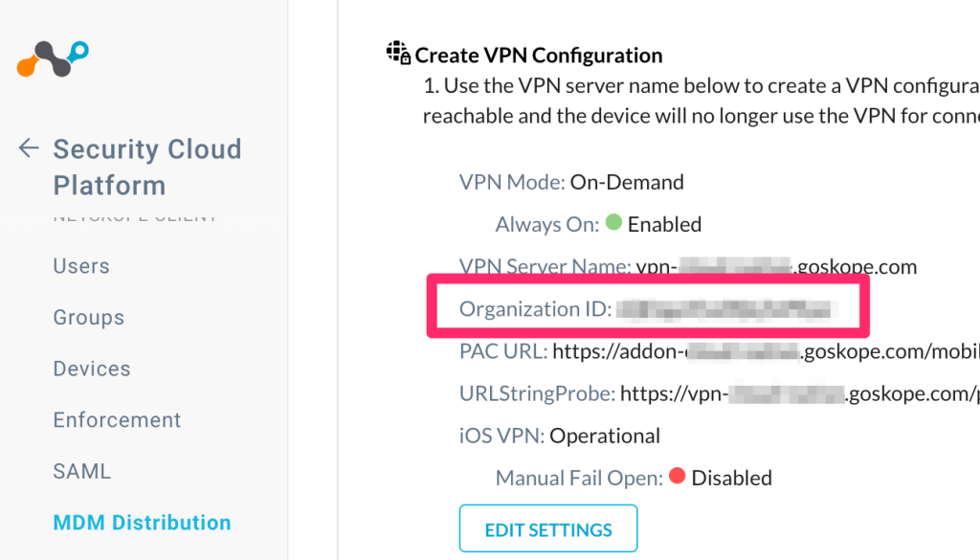
Task: Click the Netskope logo icon
Action: (x=53, y=58)
